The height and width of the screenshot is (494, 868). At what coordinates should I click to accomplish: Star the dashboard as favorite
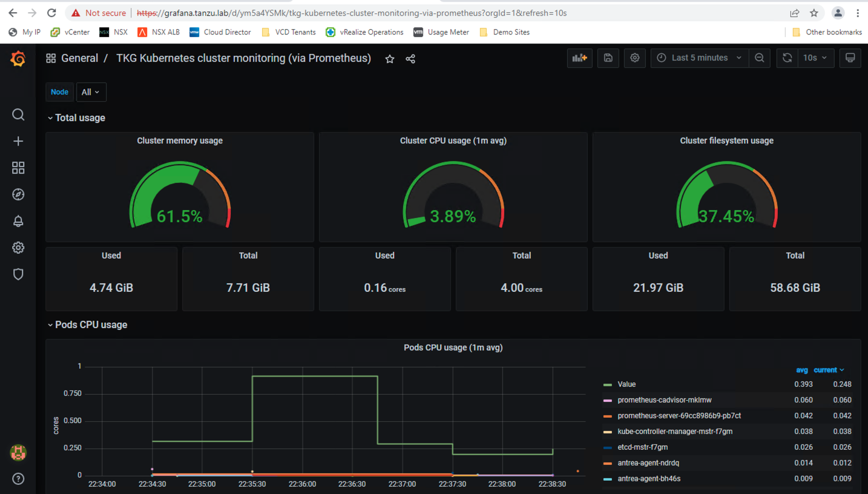click(x=390, y=59)
